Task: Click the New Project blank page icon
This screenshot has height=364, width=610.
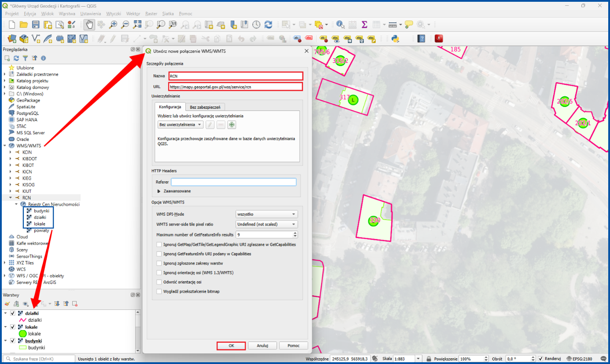Action: 12,25
